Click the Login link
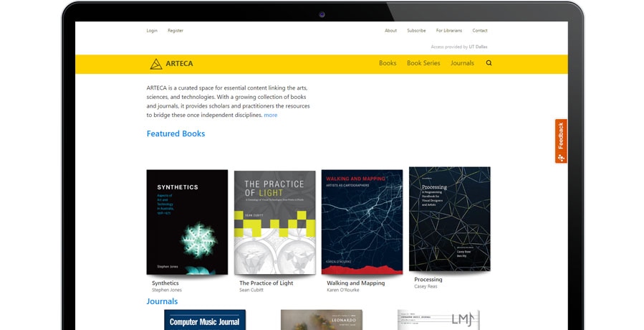Viewport: 644px width, 330px height. click(152, 30)
